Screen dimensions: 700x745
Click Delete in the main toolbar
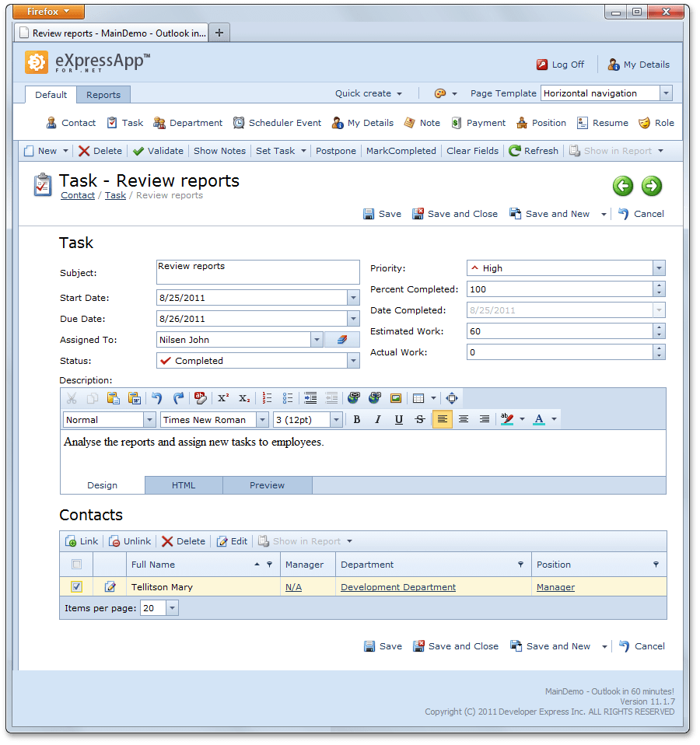pos(100,151)
